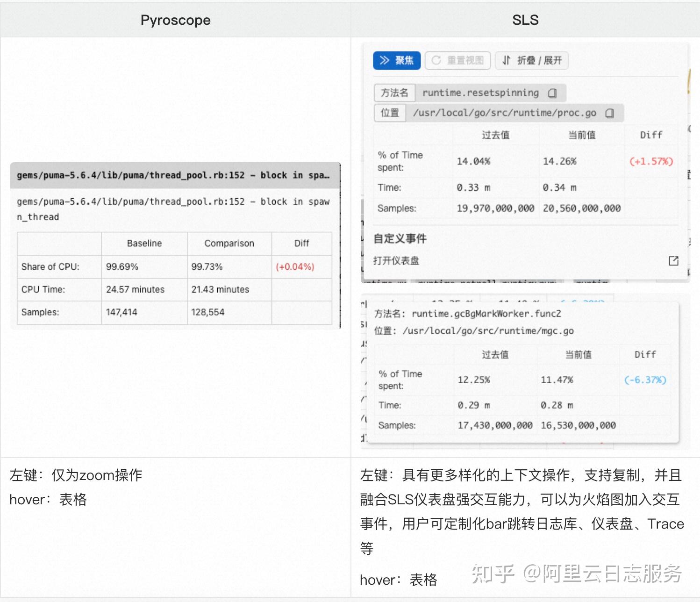Click the 99.73% comparison value
700x602 pixels.
tap(207, 267)
